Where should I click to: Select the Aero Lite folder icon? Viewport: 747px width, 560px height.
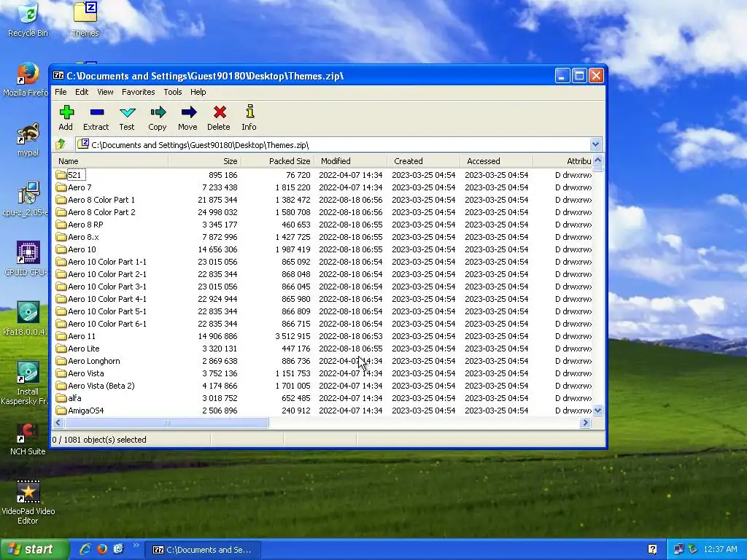pyautogui.click(x=61, y=348)
